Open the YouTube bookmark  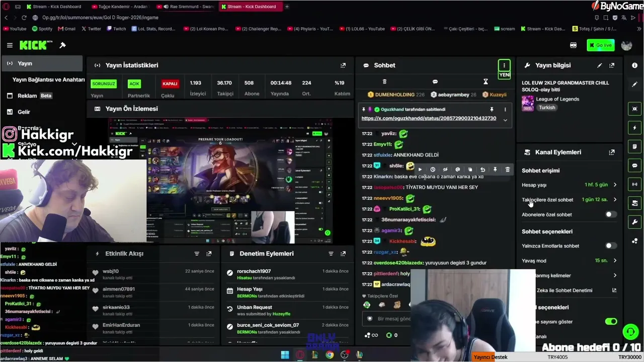pyautogui.click(x=15, y=29)
